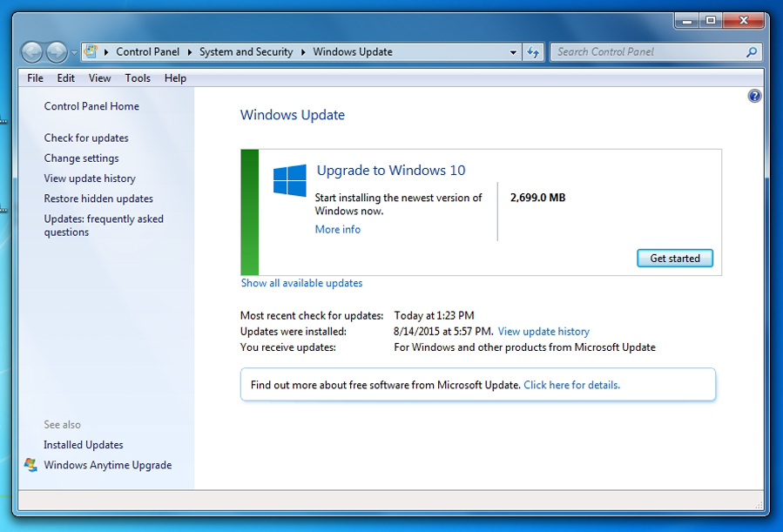
Task: Click the Forward navigation arrow
Action: 57,52
